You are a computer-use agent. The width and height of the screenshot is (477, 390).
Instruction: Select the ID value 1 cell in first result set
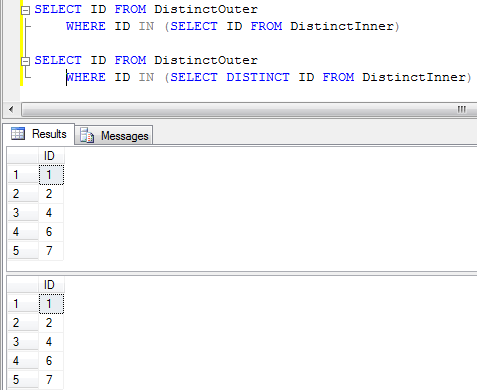51,175
